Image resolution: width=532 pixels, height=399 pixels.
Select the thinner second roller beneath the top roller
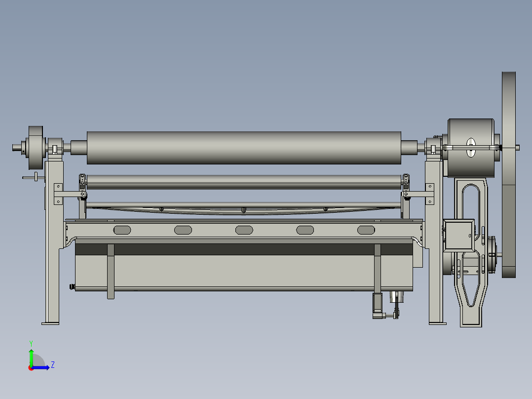point(244,182)
